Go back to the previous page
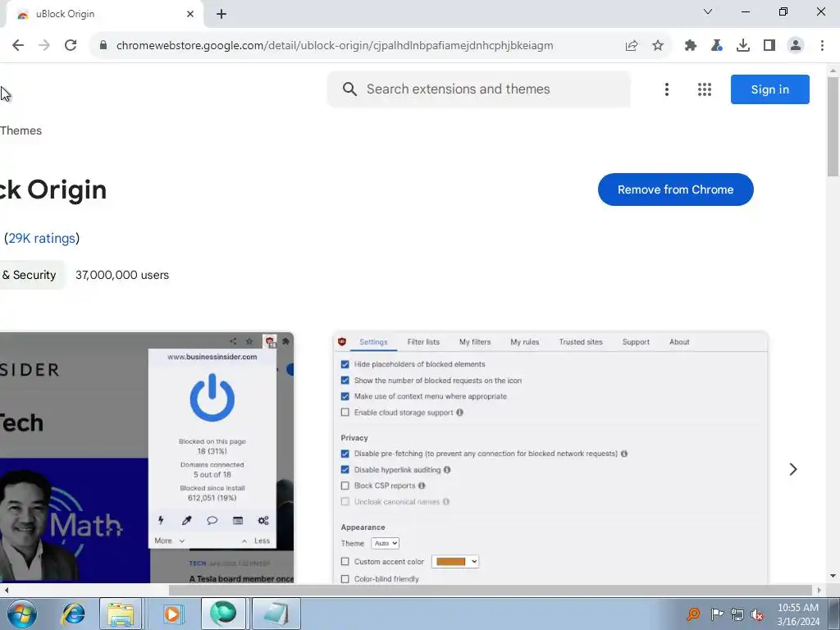 coord(18,45)
